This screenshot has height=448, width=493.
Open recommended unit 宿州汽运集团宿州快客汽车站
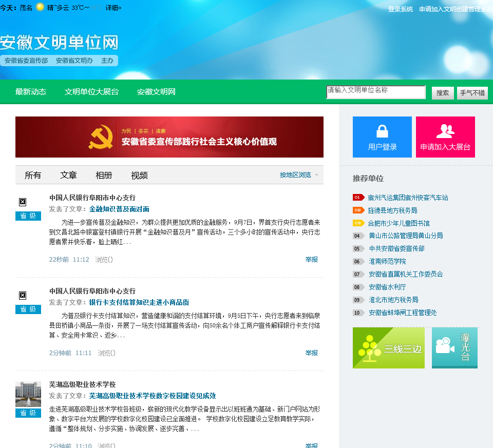click(x=408, y=198)
